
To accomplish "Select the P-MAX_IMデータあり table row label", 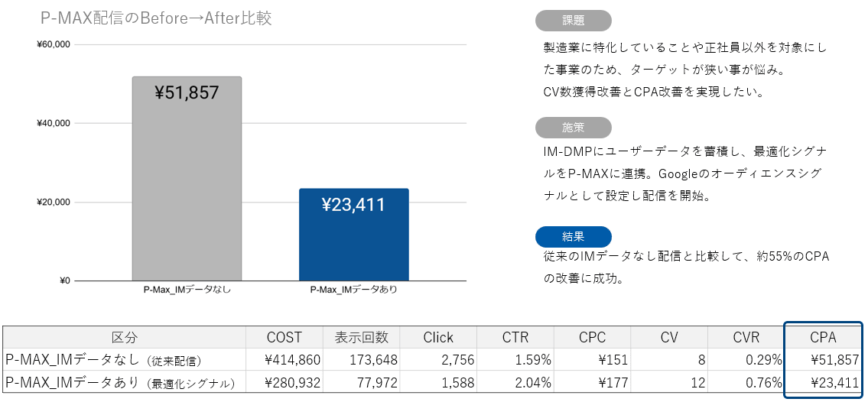I will coord(119,382).
